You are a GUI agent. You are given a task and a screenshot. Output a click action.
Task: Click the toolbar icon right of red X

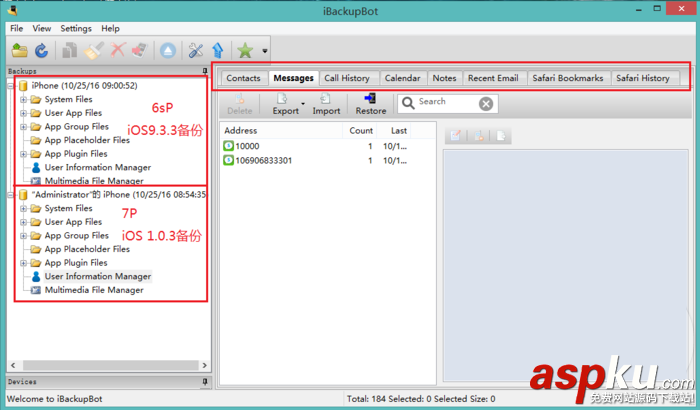140,50
